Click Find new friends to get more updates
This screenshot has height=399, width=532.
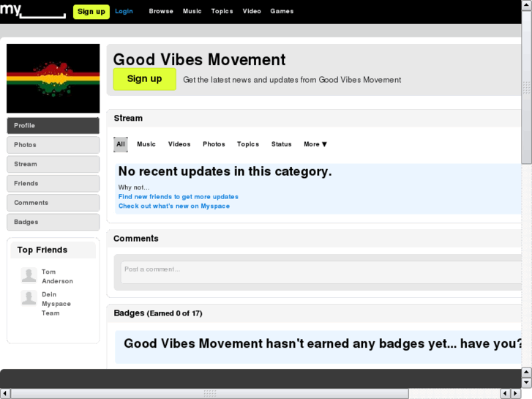point(178,197)
